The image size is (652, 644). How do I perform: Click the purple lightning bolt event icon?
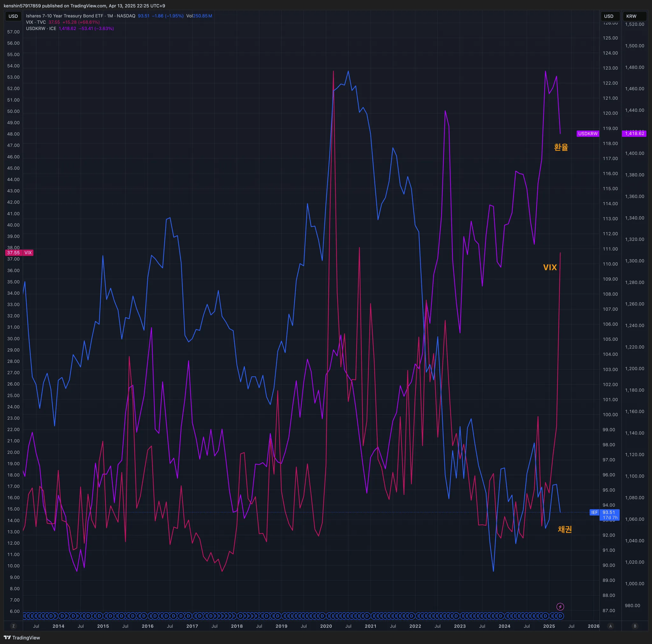point(560,607)
